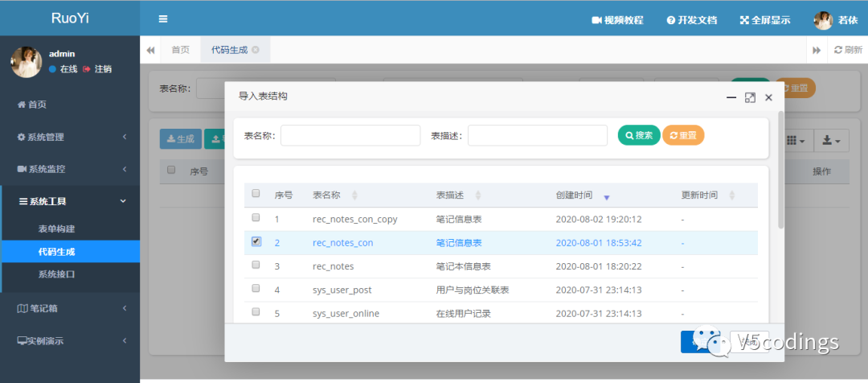Click the 刷新 refresh button
The image size is (868, 383).
pos(848,50)
